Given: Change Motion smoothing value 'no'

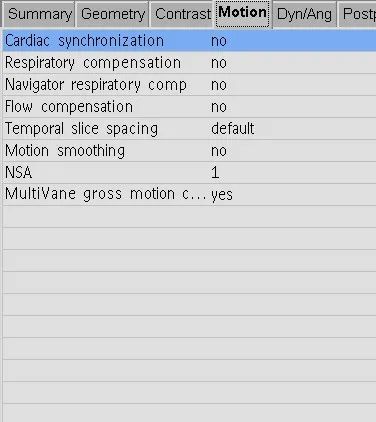Looking at the screenshot, I should point(219,151).
